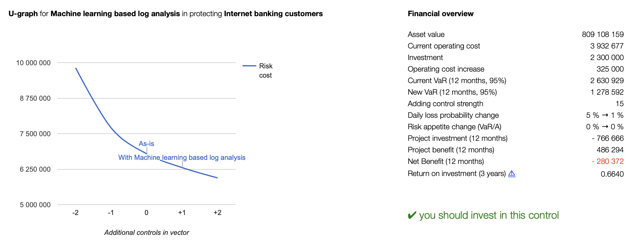This screenshot has height=247, width=644.
Task: Click the warning triangle icon beside Return on investment
Action: (512, 173)
